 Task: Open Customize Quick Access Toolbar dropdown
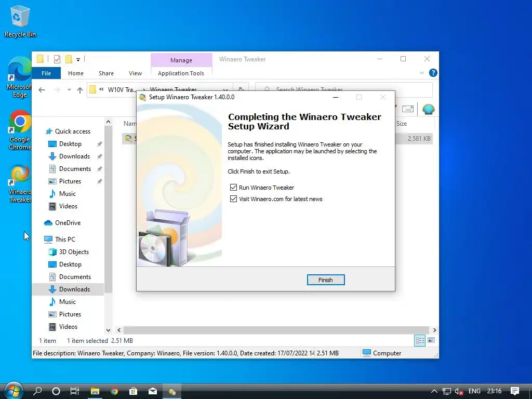pyautogui.click(x=78, y=59)
